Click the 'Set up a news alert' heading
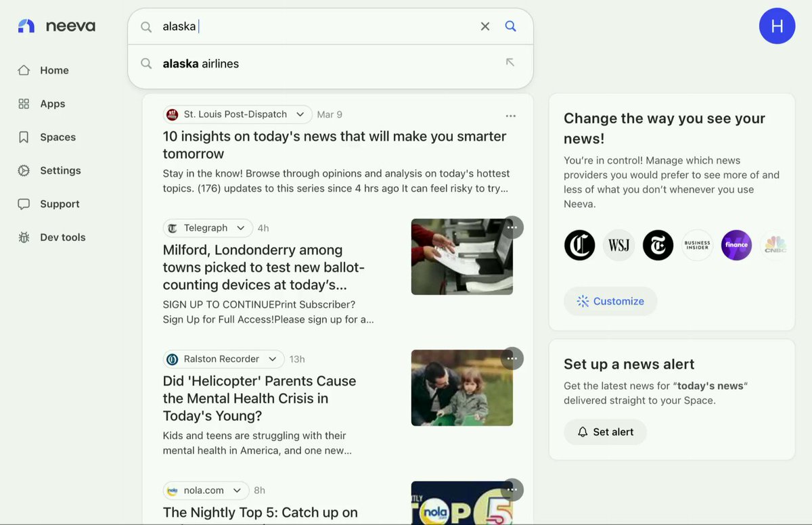The height and width of the screenshot is (525, 812). (x=629, y=364)
